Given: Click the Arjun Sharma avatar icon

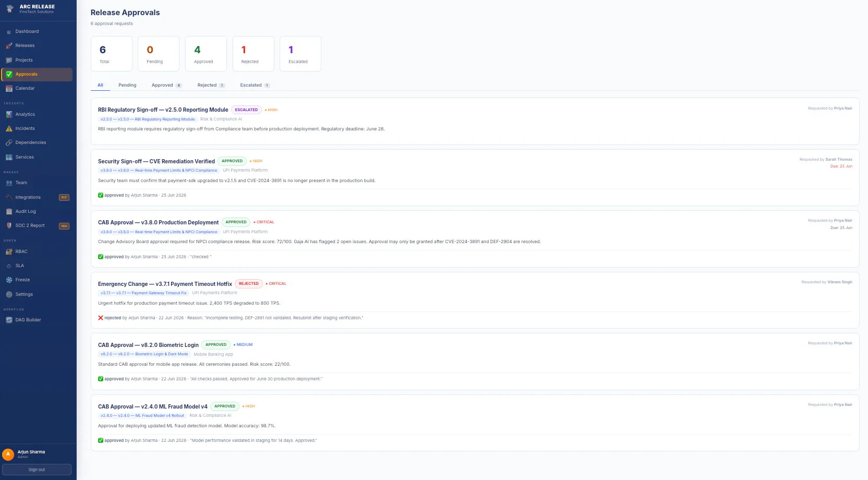Looking at the screenshot, I should tap(8, 454).
